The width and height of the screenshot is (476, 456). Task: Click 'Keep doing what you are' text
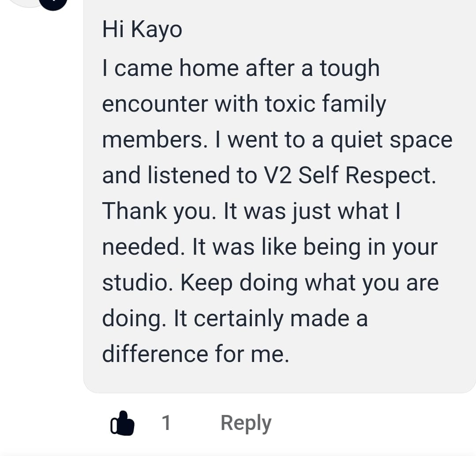pos(310,283)
